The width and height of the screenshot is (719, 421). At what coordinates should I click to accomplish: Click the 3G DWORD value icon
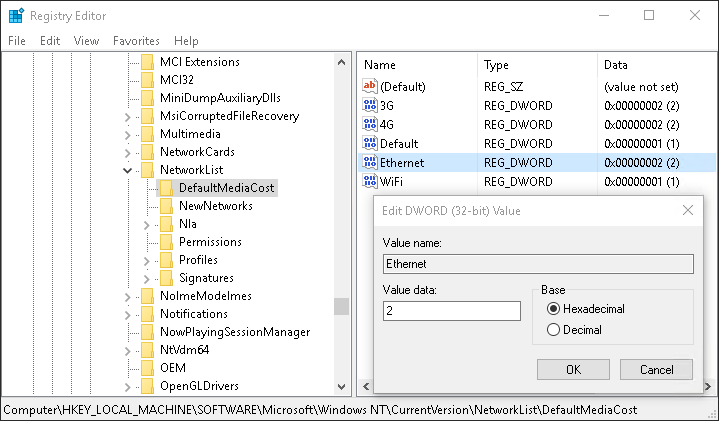coord(370,105)
